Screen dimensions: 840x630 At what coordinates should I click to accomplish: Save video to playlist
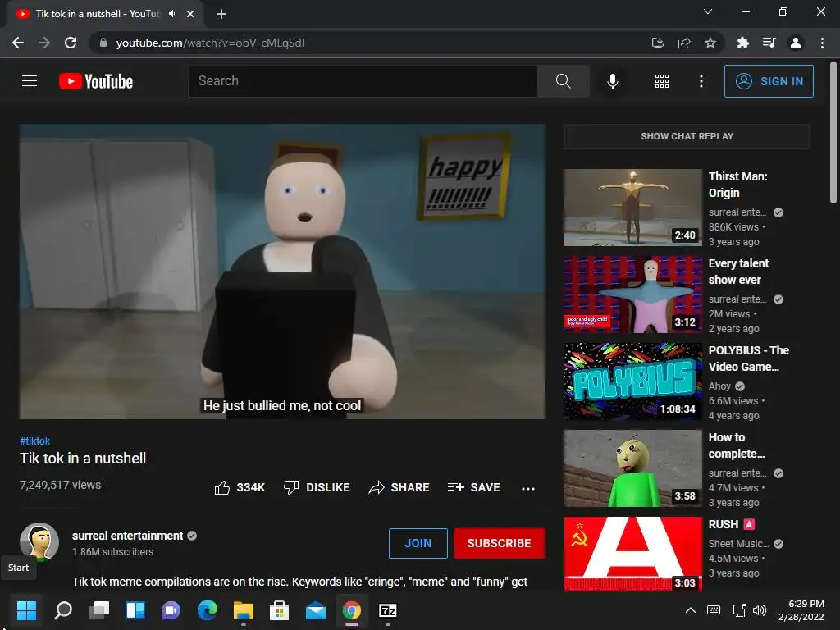click(x=473, y=487)
